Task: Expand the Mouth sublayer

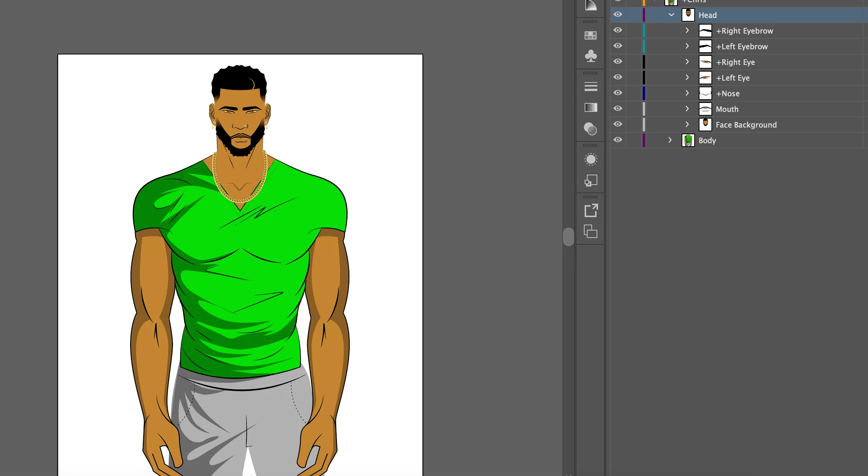Action: [687, 109]
